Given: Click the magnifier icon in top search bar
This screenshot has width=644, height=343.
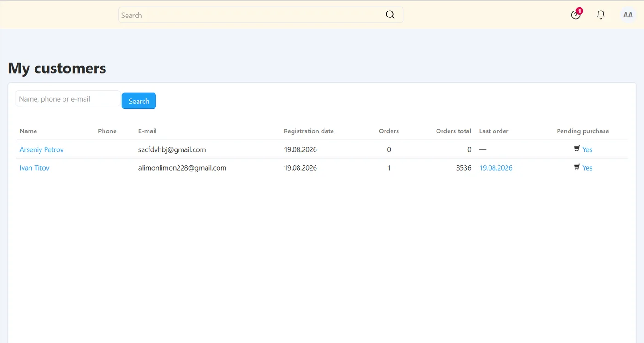Looking at the screenshot, I should (x=390, y=15).
